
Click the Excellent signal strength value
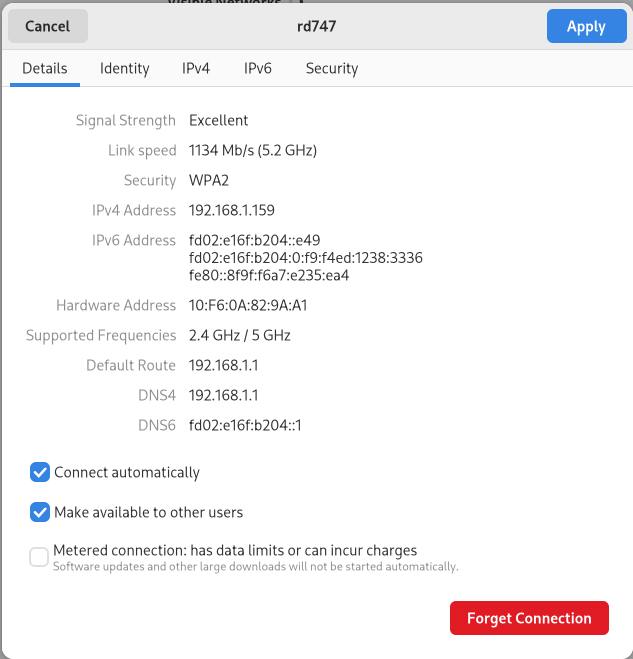pyautogui.click(x=219, y=121)
